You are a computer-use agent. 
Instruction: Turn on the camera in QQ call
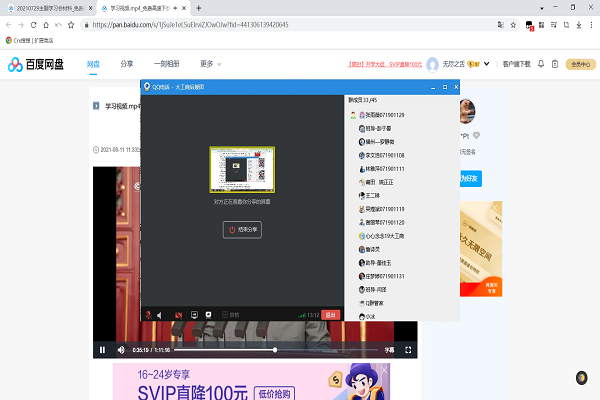click(178, 315)
